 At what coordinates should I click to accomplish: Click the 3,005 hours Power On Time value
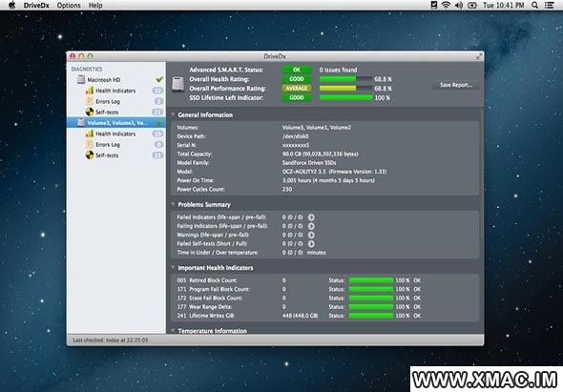pyautogui.click(x=328, y=180)
